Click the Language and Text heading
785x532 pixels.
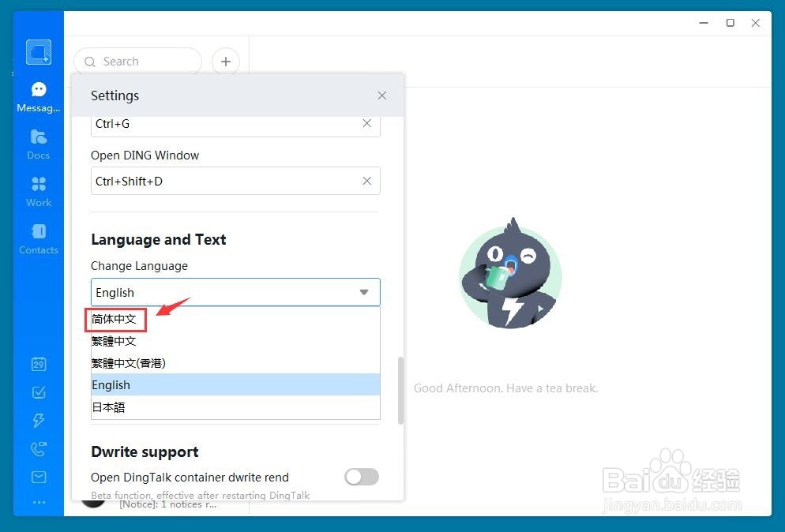pos(158,240)
